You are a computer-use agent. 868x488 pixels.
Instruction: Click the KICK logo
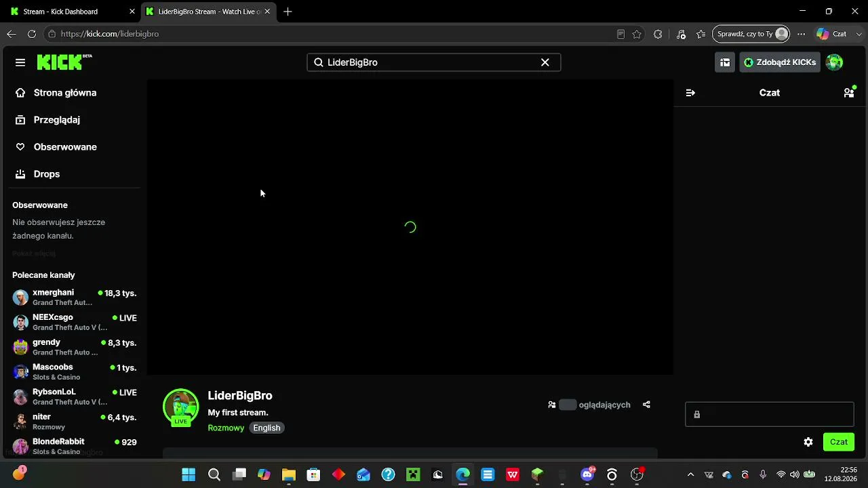64,62
